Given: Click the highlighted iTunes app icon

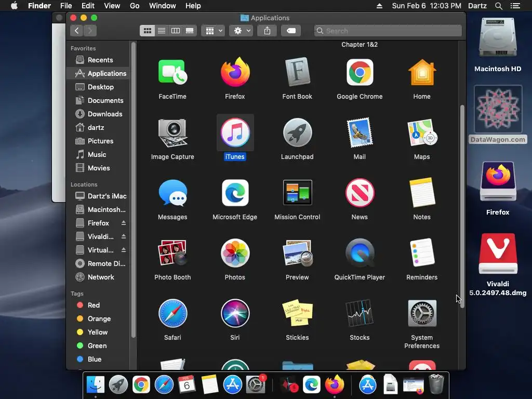Looking at the screenshot, I should [235, 132].
